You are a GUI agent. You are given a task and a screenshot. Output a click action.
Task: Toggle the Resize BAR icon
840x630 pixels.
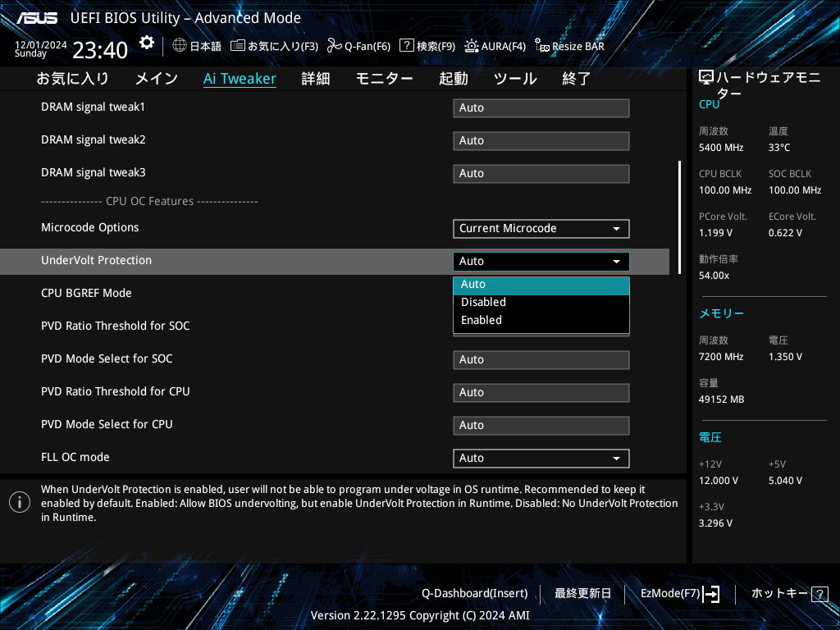tap(541, 46)
